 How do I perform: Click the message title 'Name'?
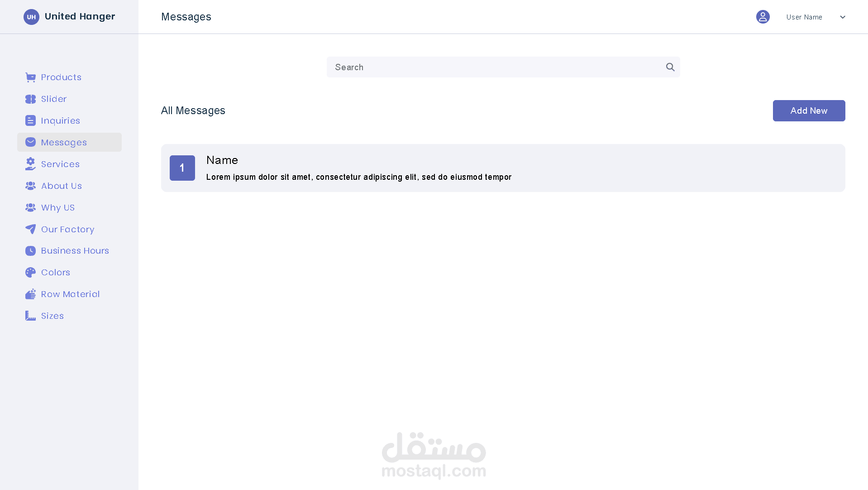coord(222,160)
